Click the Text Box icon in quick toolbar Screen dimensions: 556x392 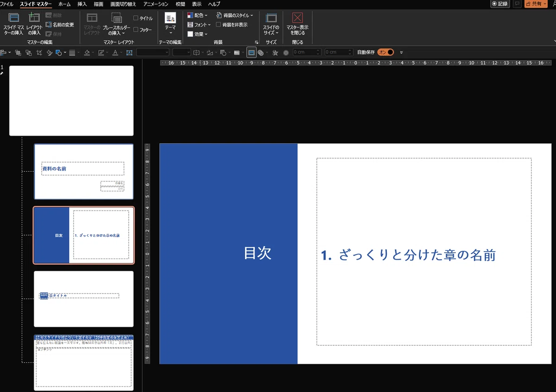pyautogui.click(x=129, y=52)
